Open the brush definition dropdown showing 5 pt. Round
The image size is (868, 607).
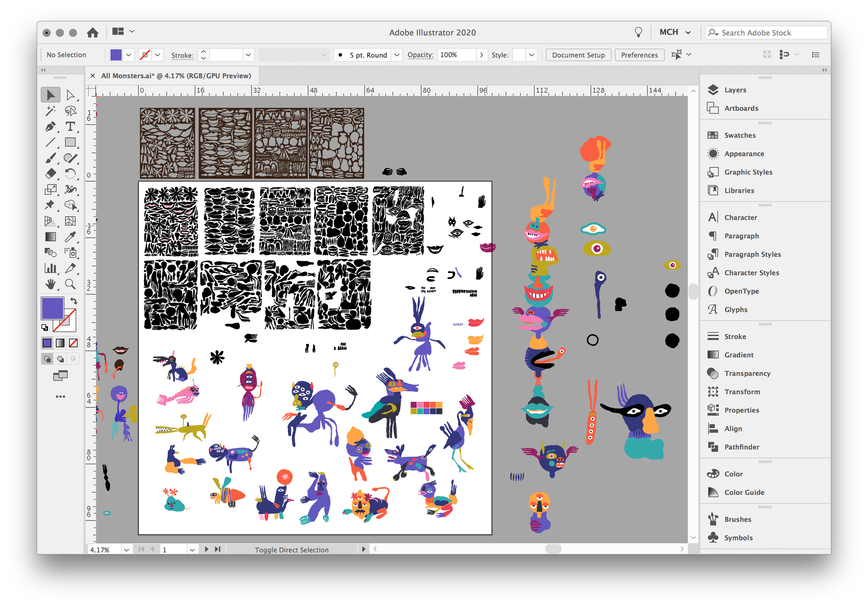[397, 55]
